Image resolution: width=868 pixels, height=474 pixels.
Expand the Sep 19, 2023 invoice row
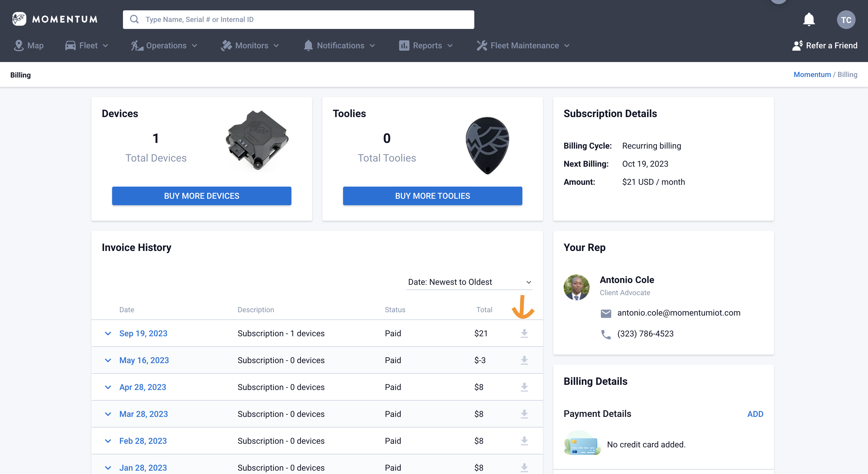(108, 333)
